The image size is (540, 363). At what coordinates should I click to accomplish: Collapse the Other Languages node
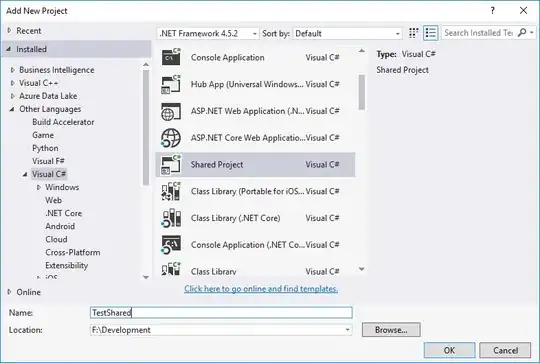tap(12, 109)
